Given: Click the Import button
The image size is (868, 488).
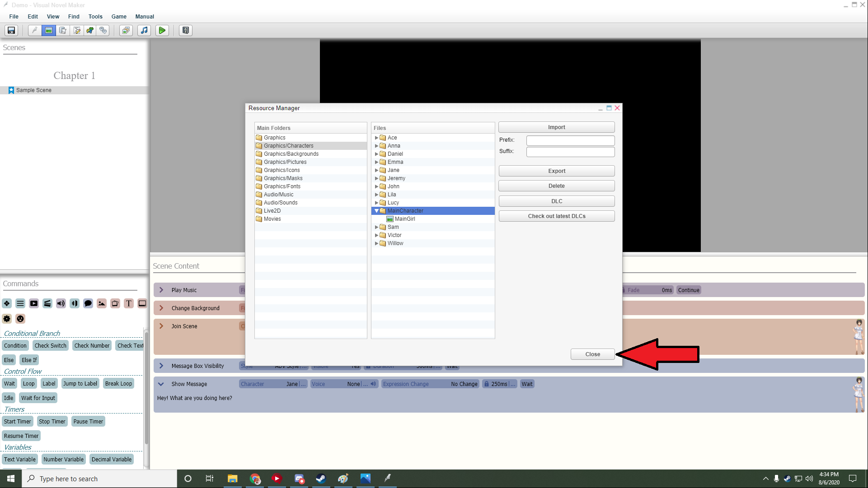Looking at the screenshot, I should 556,127.
